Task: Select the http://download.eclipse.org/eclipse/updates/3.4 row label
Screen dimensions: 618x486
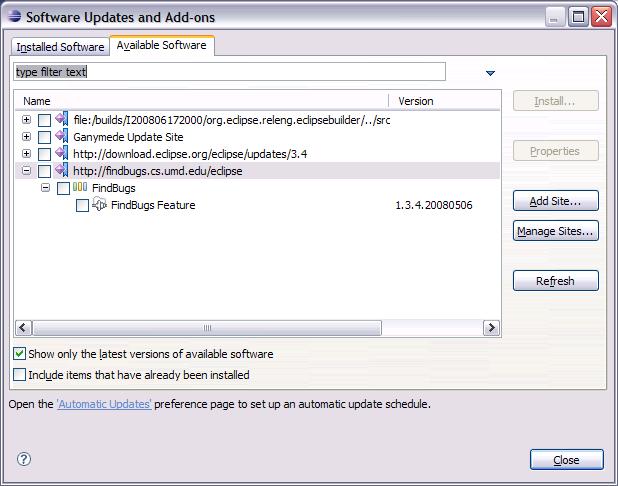Action: [190, 154]
